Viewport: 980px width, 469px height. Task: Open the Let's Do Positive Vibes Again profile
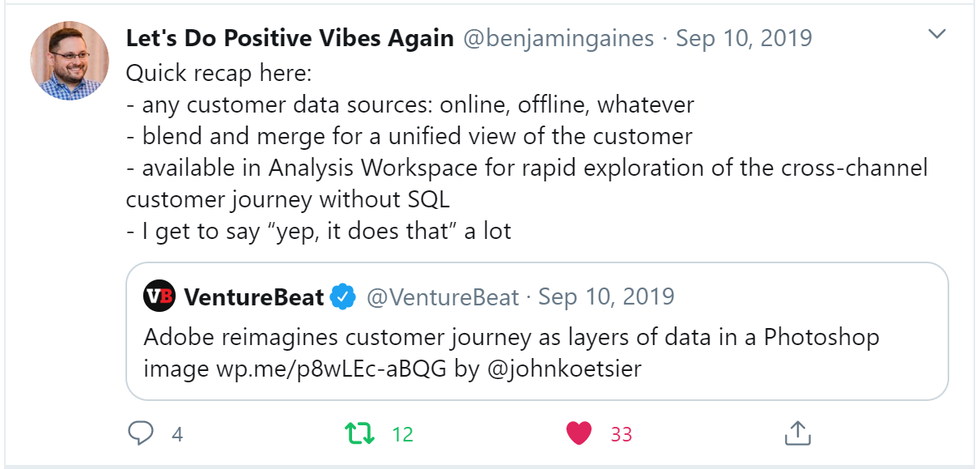(x=290, y=38)
